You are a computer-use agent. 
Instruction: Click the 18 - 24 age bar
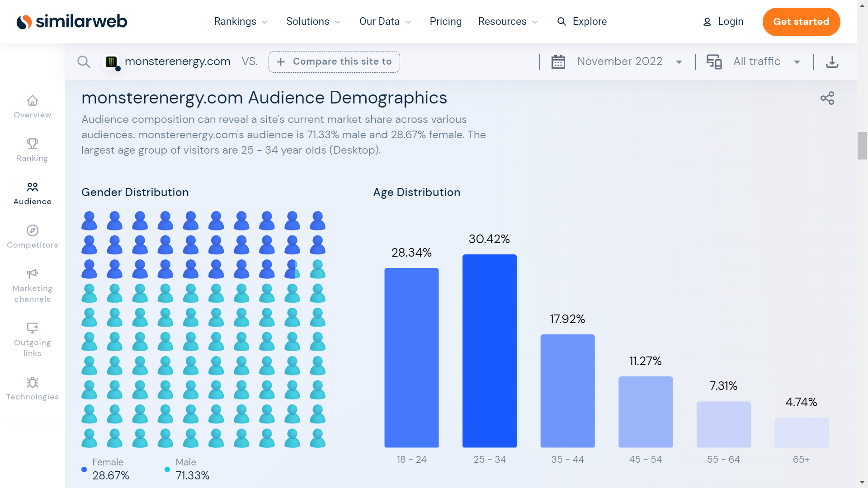click(411, 358)
